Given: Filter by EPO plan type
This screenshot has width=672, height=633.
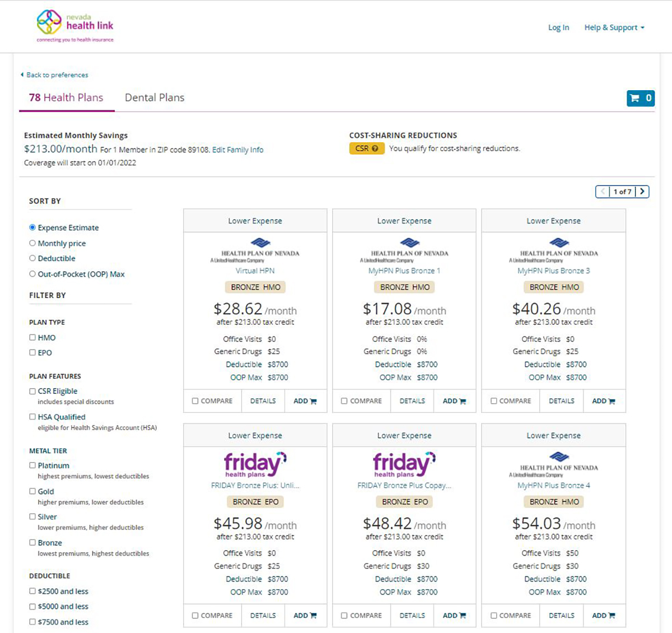Looking at the screenshot, I should click(x=32, y=352).
